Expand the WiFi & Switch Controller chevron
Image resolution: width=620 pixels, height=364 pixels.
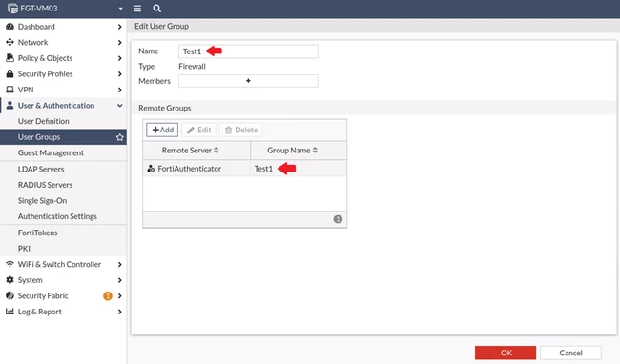pyautogui.click(x=120, y=264)
